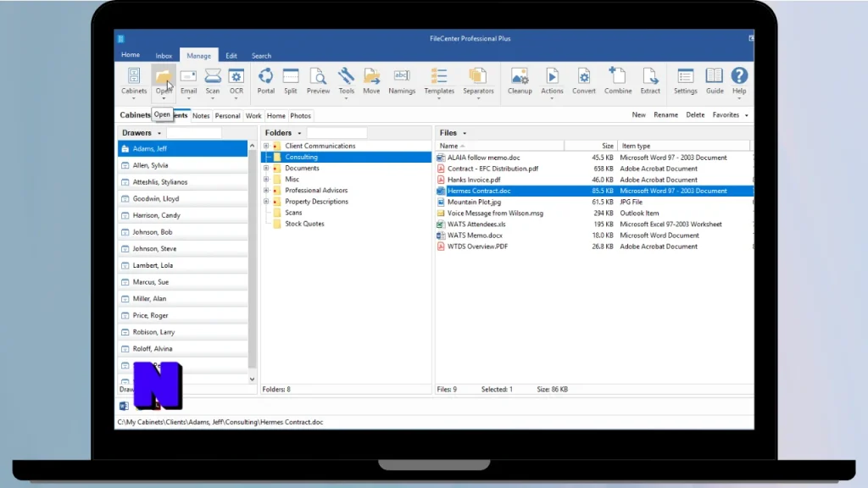
Task: Expand the Property Descriptions folder
Action: tap(266, 202)
